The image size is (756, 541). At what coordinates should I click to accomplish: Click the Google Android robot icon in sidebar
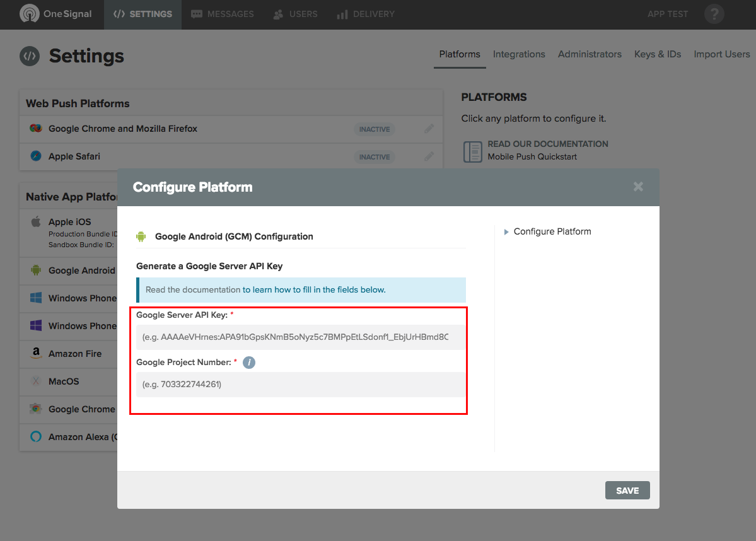tap(36, 270)
